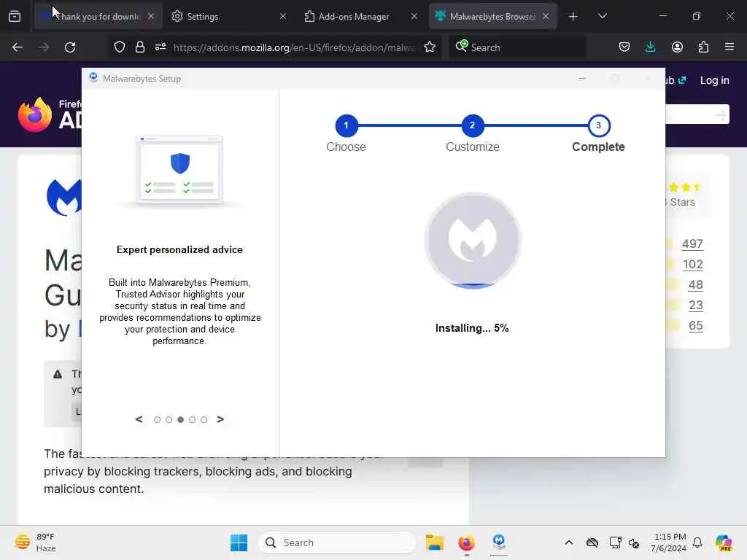The image size is (747, 560).
Task: Switch to the 'Thank you for downloading' tab
Action: [x=98, y=16]
